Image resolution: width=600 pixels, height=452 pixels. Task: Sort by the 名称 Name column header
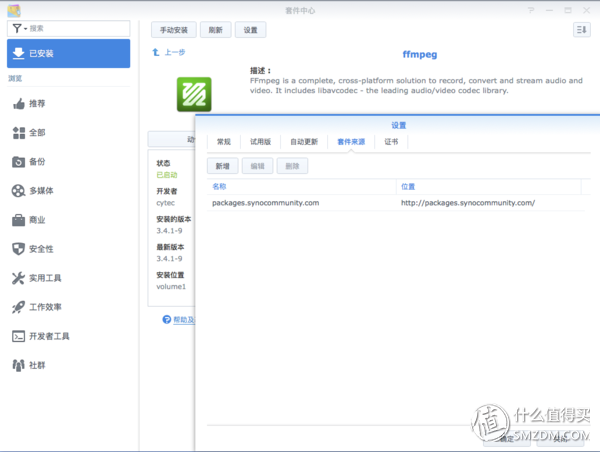[x=302, y=186]
